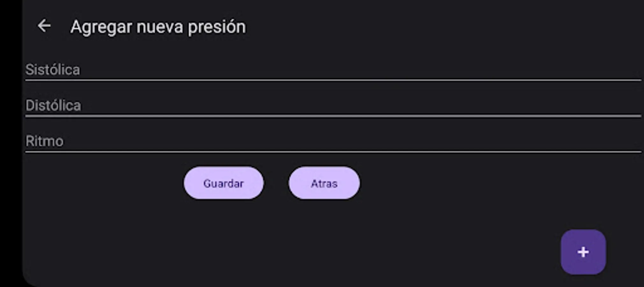
Task: Tap the left-pointing arrow beside the title
Action: 44,26
